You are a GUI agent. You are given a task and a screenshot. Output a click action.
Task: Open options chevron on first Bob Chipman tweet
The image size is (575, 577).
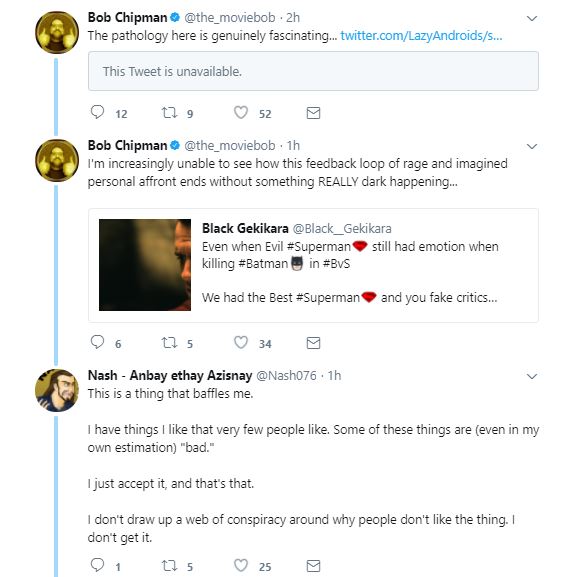click(532, 18)
